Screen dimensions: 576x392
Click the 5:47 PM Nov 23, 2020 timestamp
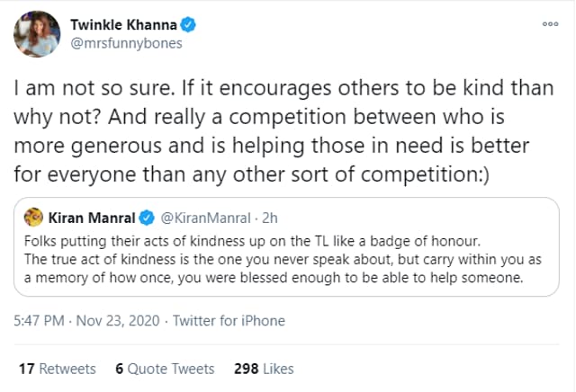(x=86, y=321)
